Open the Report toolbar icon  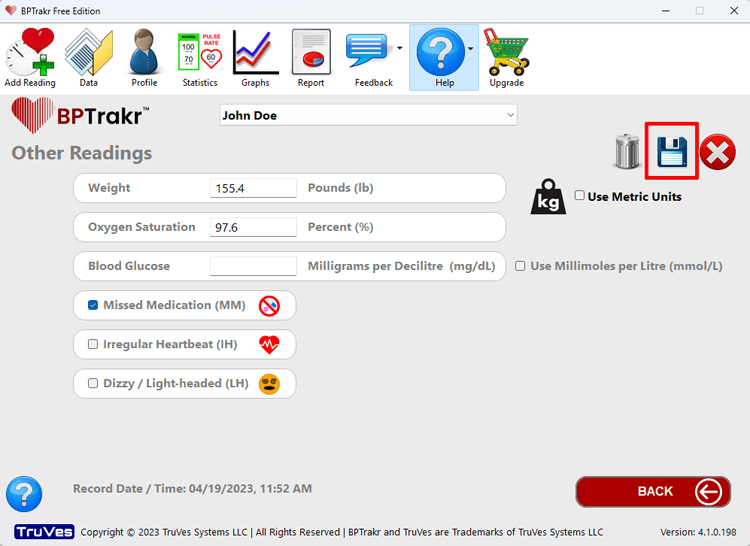311,57
